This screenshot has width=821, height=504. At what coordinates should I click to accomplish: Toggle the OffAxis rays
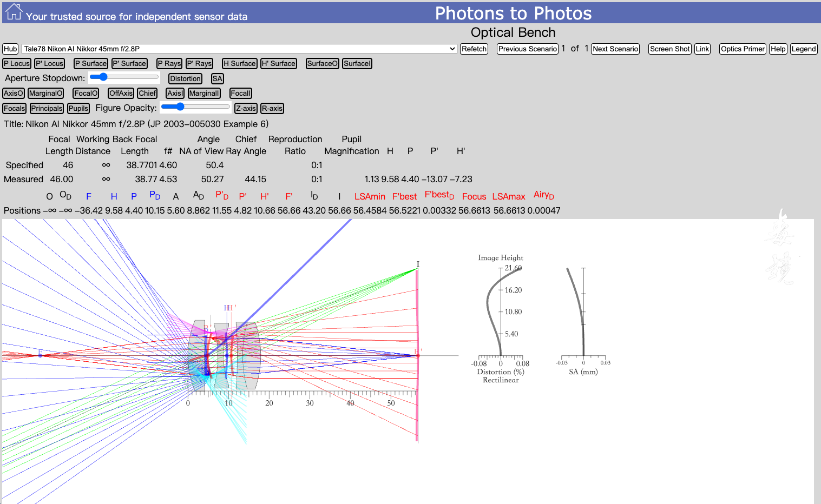121,93
